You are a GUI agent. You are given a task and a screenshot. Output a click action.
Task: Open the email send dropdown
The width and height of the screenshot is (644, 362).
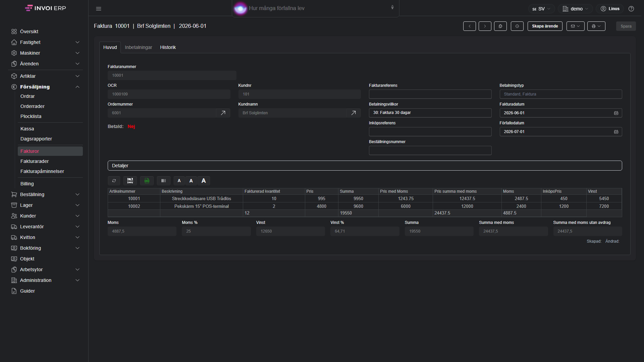[x=576, y=26]
